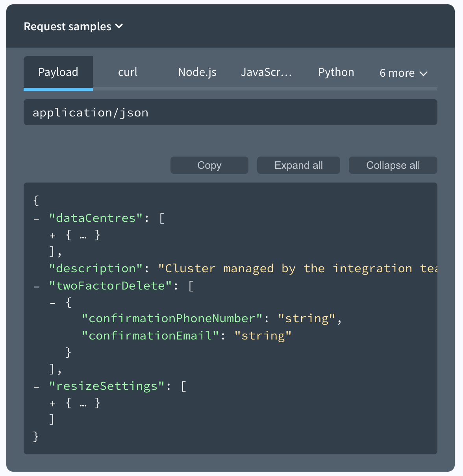463x476 pixels.
Task: Click the chevron next to Request samples
Action: (x=119, y=26)
